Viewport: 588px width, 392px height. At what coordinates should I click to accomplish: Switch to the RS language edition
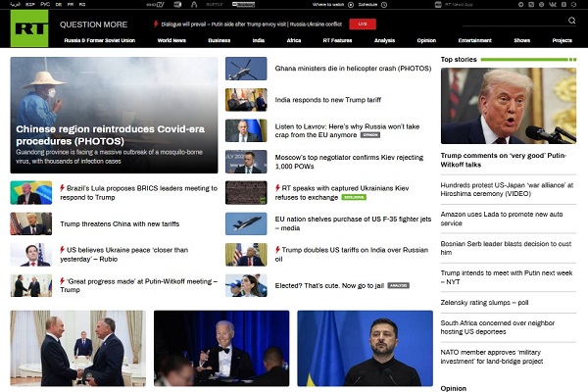tap(82, 5)
